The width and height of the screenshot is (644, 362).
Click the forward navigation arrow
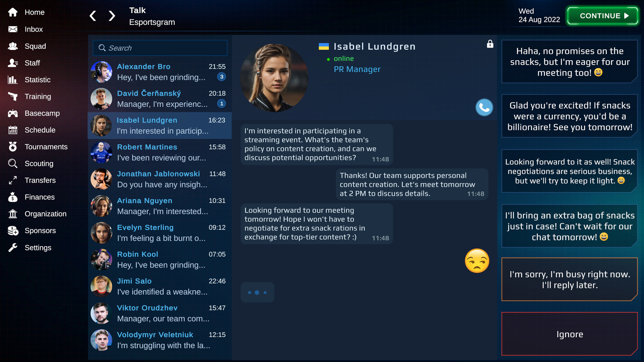(111, 16)
